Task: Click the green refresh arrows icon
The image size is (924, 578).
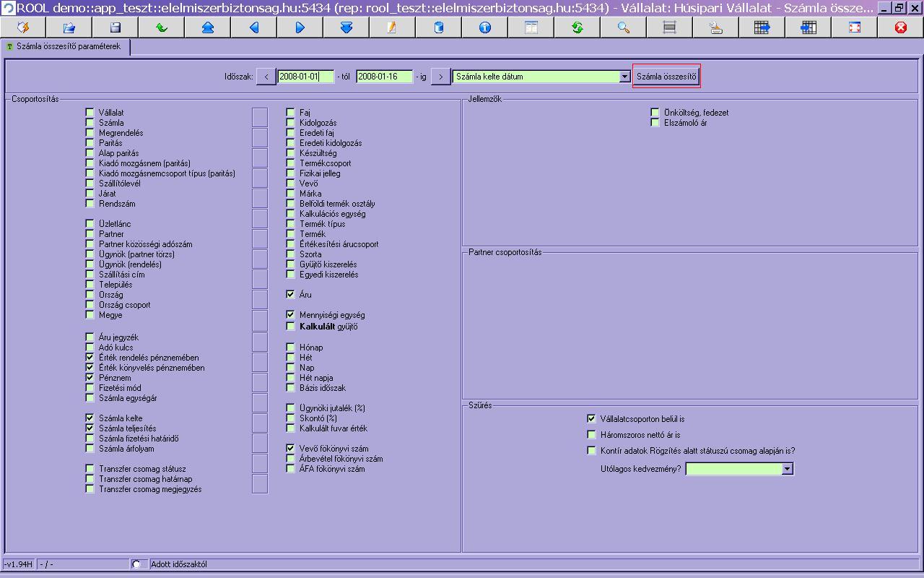Action: [577, 27]
